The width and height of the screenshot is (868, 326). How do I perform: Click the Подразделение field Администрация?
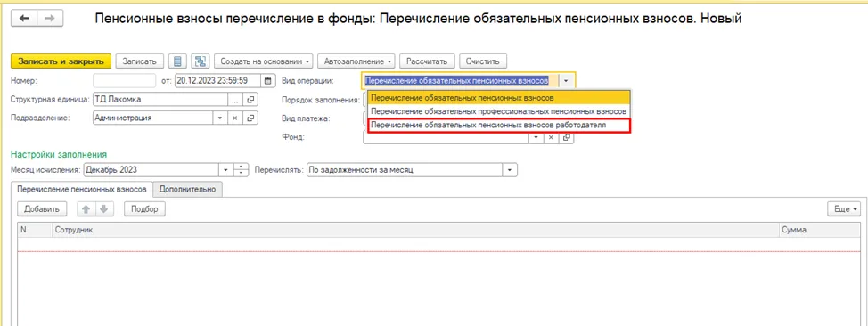coord(152,118)
